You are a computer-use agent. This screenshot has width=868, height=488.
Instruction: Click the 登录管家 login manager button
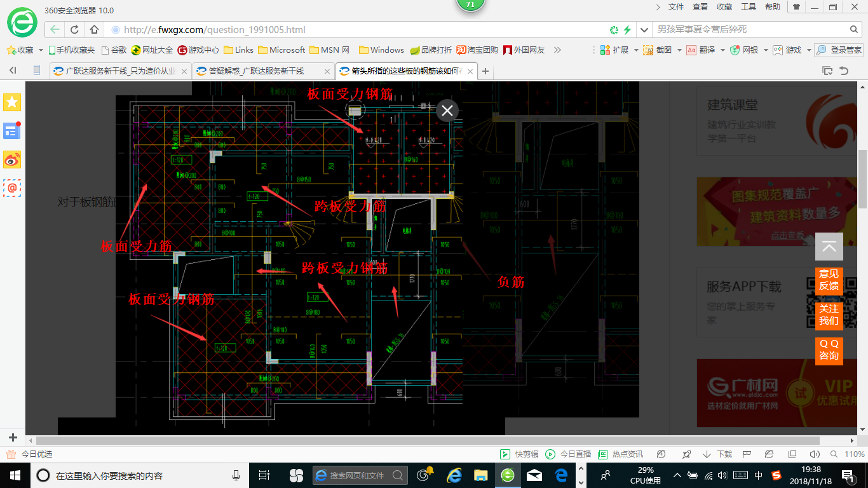(x=839, y=50)
